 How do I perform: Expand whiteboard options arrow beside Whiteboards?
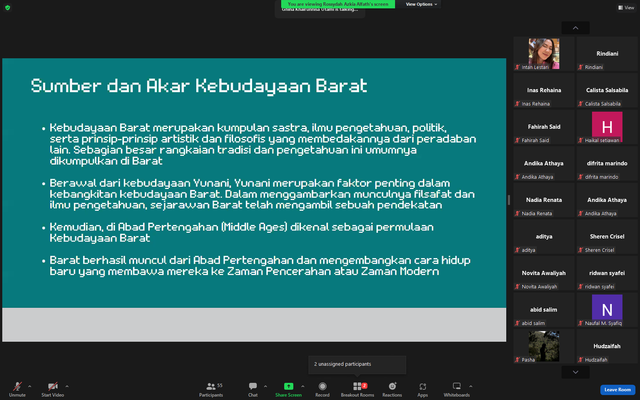point(471,386)
